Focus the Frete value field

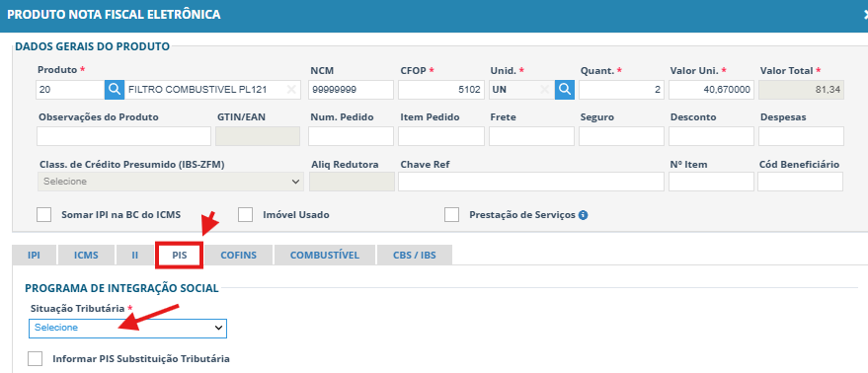point(531,136)
